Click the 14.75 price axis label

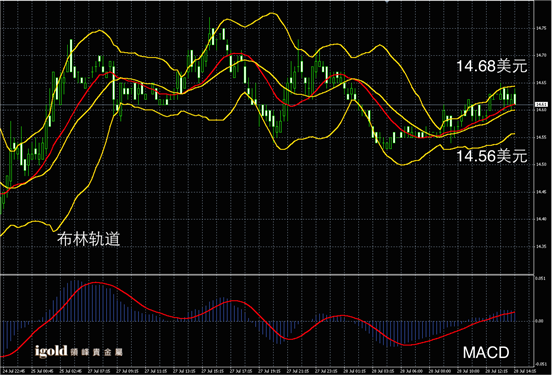(x=541, y=28)
